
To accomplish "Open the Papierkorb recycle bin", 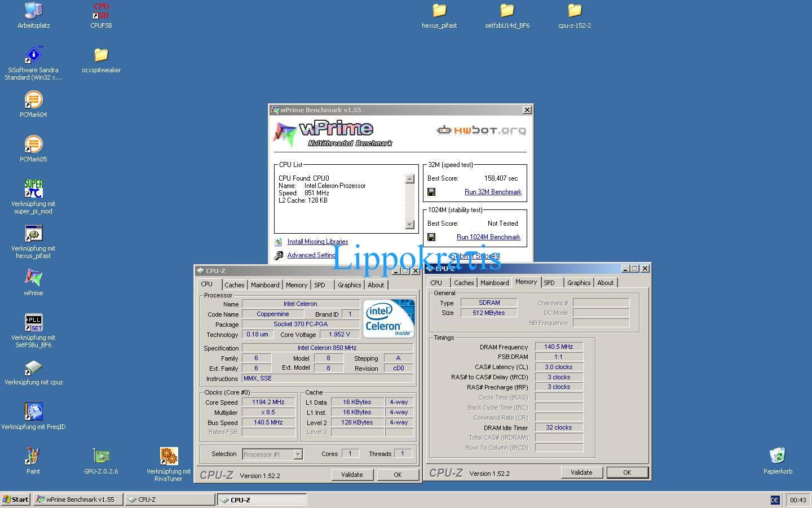I will click(x=778, y=457).
